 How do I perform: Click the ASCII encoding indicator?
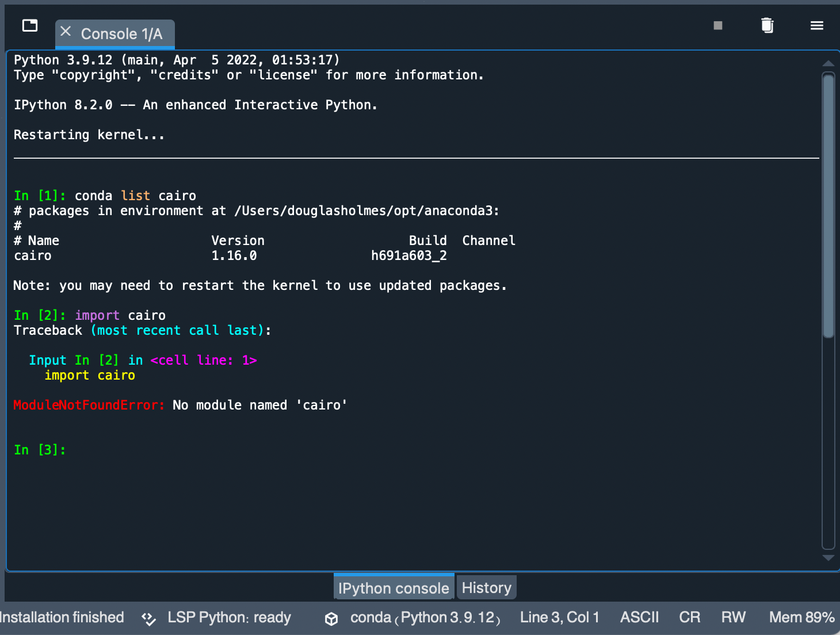[x=640, y=618]
